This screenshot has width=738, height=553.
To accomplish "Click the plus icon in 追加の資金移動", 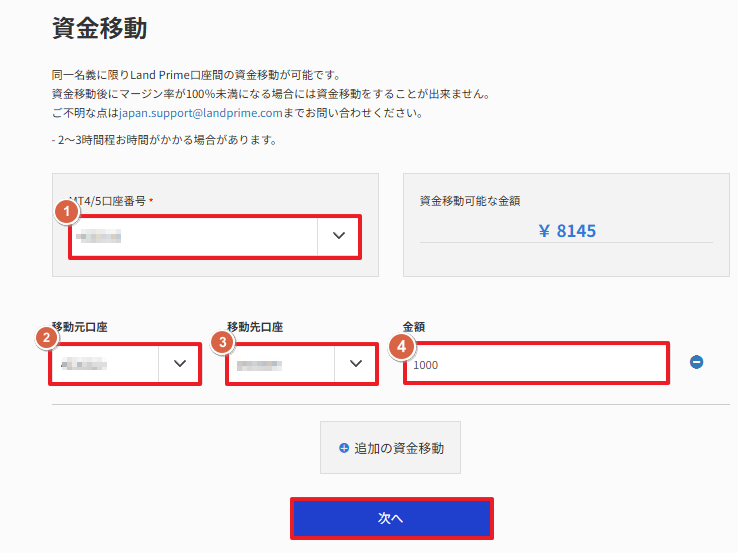I will (x=344, y=448).
